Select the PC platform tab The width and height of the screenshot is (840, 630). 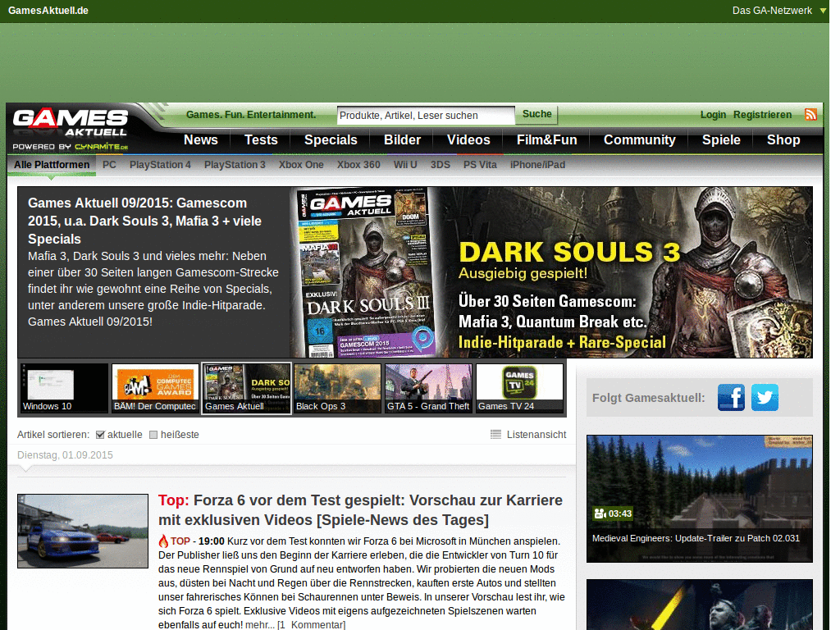[109, 164]
